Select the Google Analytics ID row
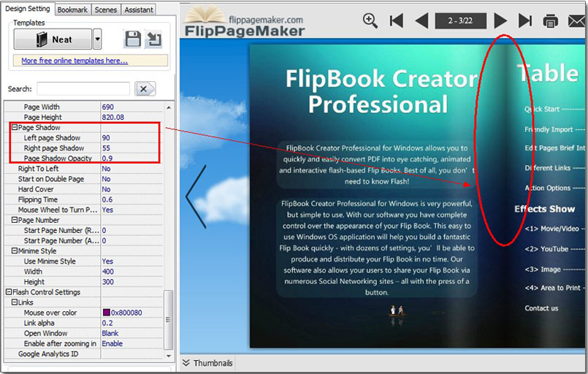Screen dimensions: 588x374 tap(84, 354)
